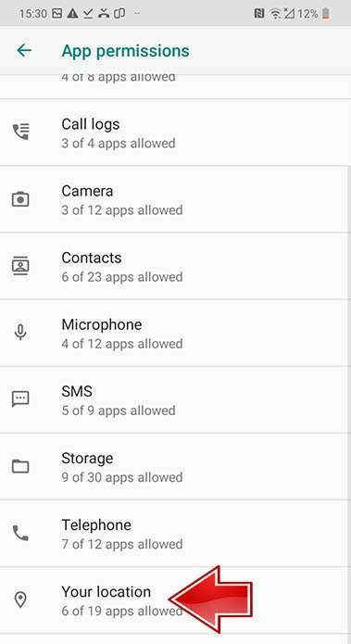351x644 pixels.
Task: Tap the location pin icon
Action: pyautogui.click(x=20, y=600)
